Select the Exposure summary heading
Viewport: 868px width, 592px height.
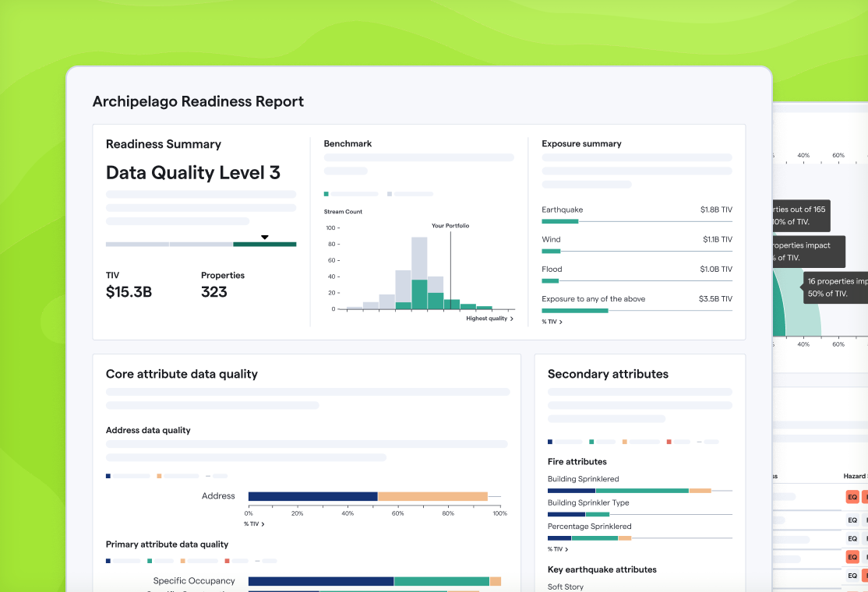[581, 143]
